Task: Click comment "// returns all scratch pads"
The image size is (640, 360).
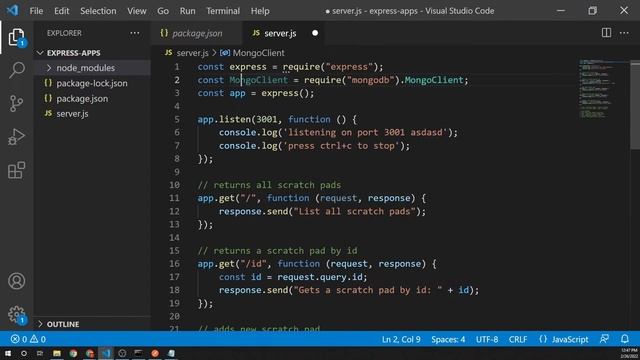Action: tap(269, 185)
